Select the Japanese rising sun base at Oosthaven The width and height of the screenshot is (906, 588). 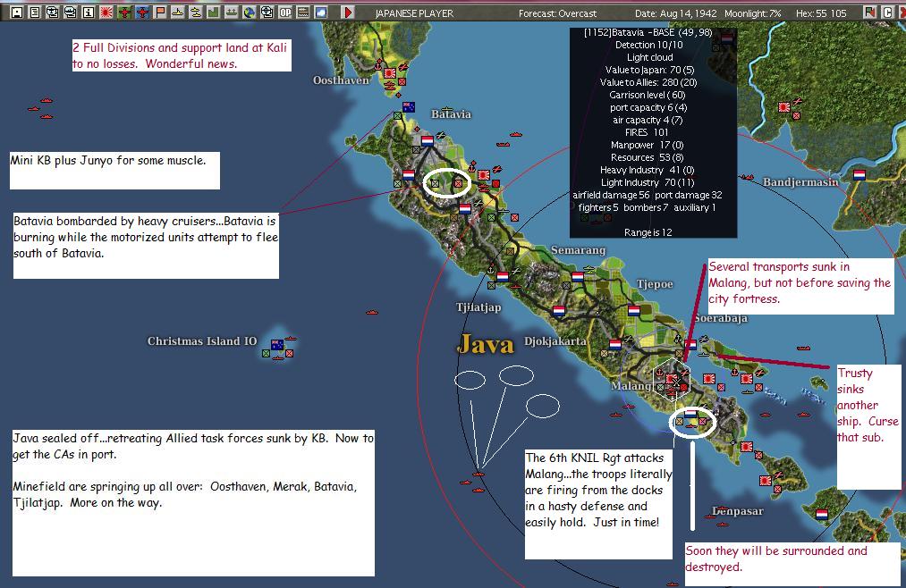389,72
